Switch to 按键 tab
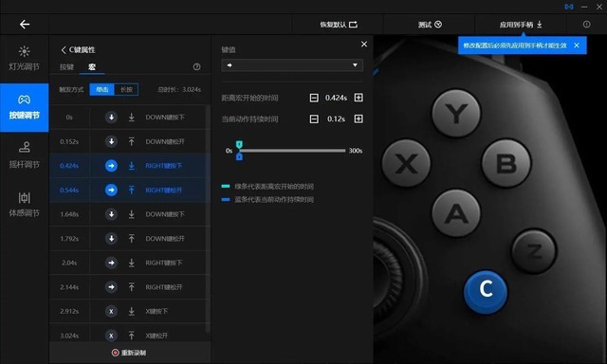This screenshot has height=364, width=607. click(66, 67)
